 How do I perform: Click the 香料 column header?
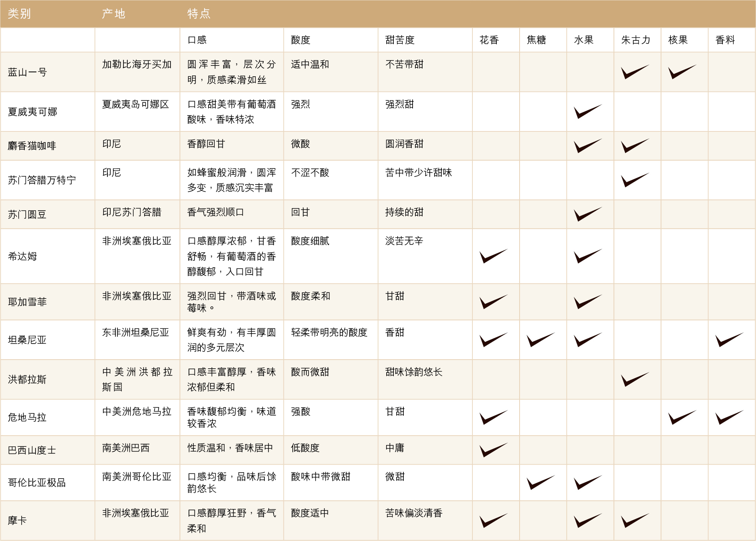tap(725, 40)
